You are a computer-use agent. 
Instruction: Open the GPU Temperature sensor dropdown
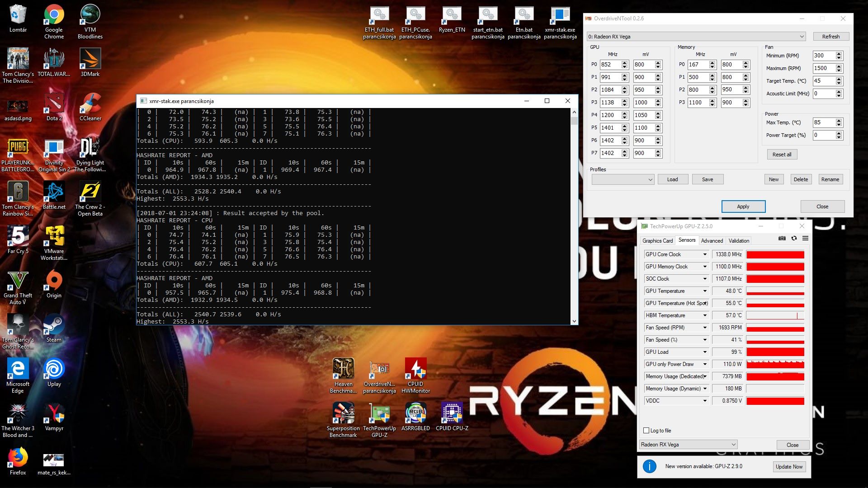pyautogui.click(x=705, y=291)
